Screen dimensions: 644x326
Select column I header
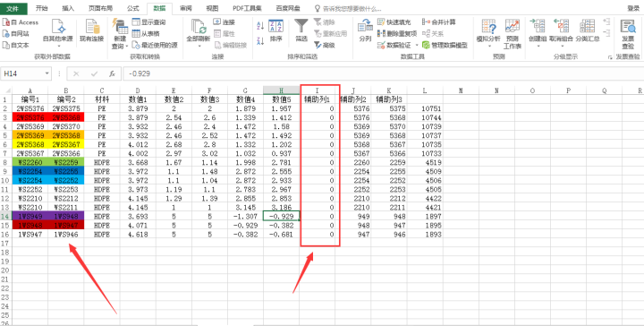(317, 90)
